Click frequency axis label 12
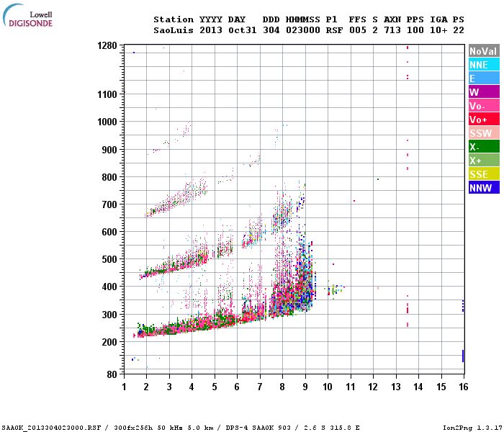Screen dimensions: 504x432 coord(373,387)
